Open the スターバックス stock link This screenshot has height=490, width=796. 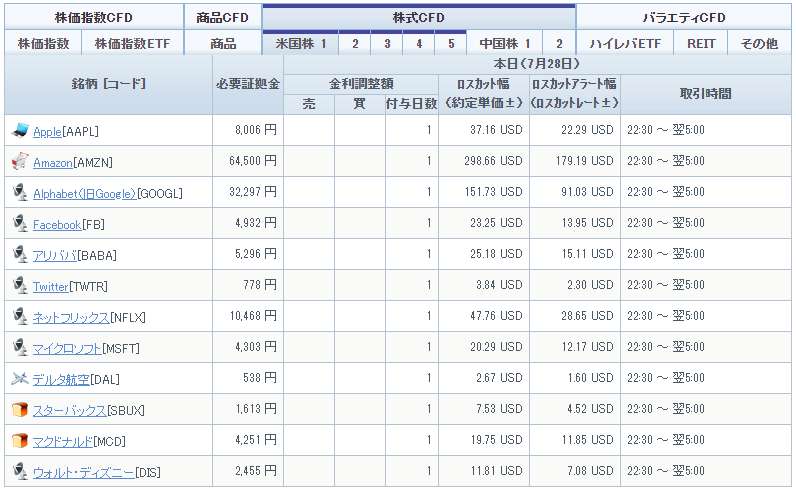pos(70,410)
